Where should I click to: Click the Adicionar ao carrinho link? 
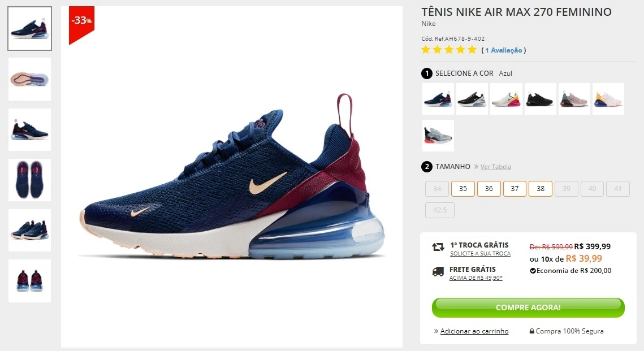point(474,331)
